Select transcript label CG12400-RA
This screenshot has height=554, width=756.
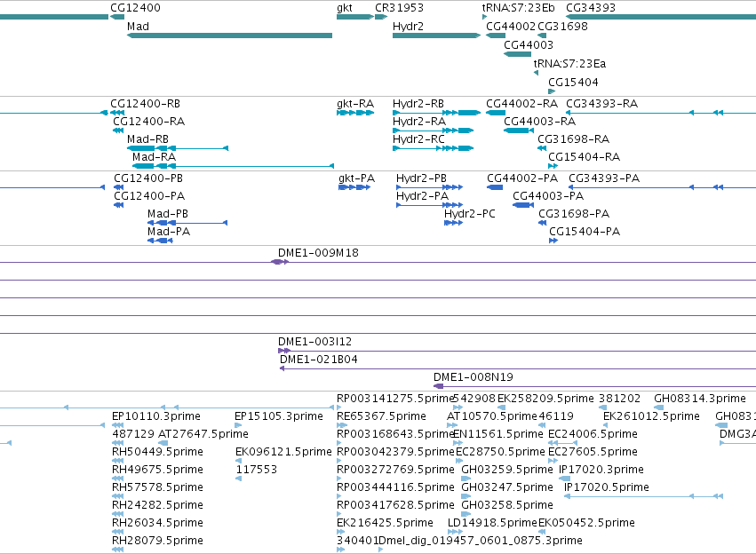point(149,122)
